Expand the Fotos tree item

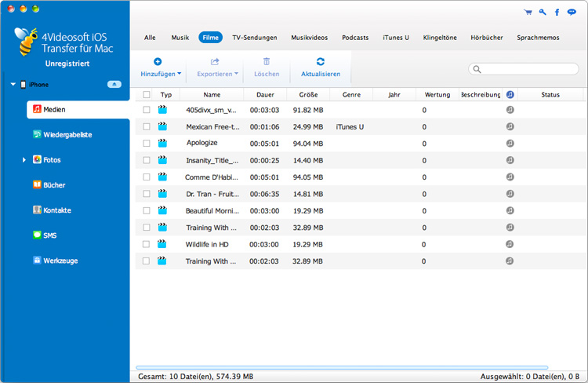pos(24,160)
